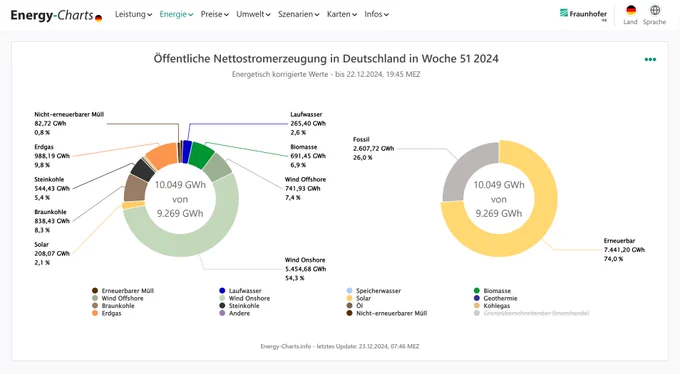This screenshot has width=680, height=374.
Task: Open the Fraunhofer logo link
Action: [x=583, y=14]
